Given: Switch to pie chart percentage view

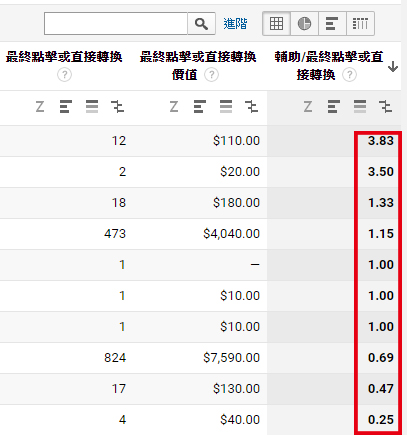Looking at the screenshot, I should [304, 23].
